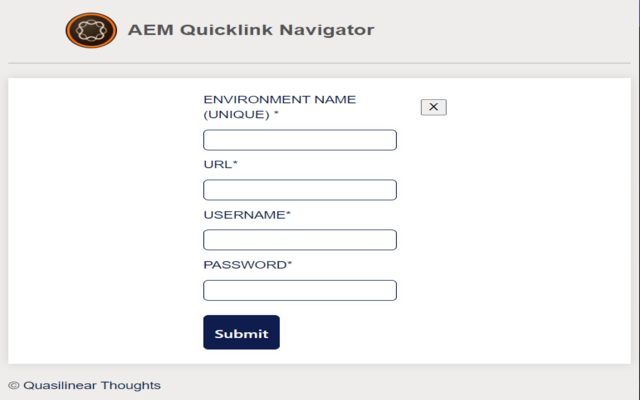This screenshot has width=640, height=400.
Task: Focus the Environment Name input field
Action: pos(300,140)
